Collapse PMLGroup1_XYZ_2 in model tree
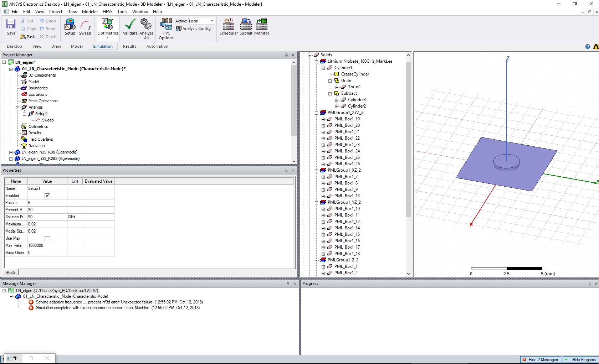The image size is (599, 364). [x=316, y=113]
